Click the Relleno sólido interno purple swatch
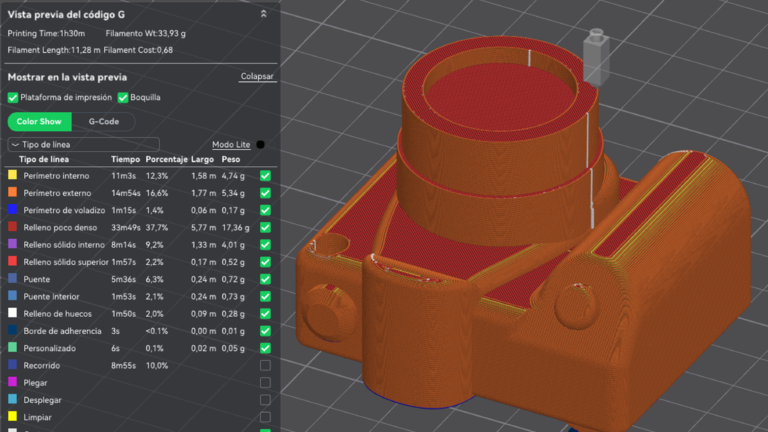 [13, 244]
